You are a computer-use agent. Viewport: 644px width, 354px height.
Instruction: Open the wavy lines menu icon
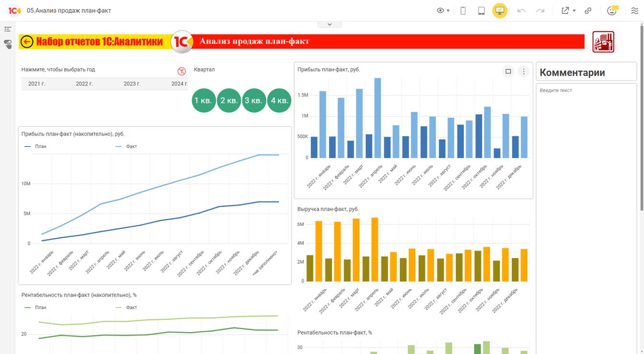coord(634,11)
